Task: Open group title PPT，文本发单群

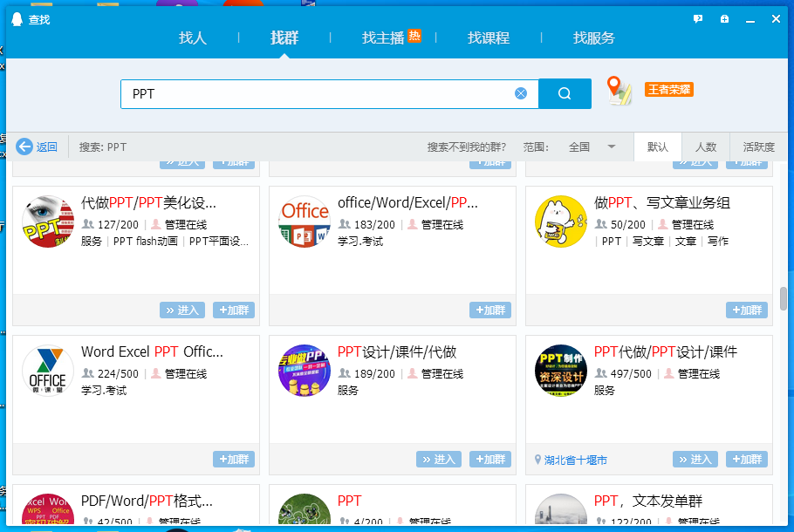Action: 648,501
